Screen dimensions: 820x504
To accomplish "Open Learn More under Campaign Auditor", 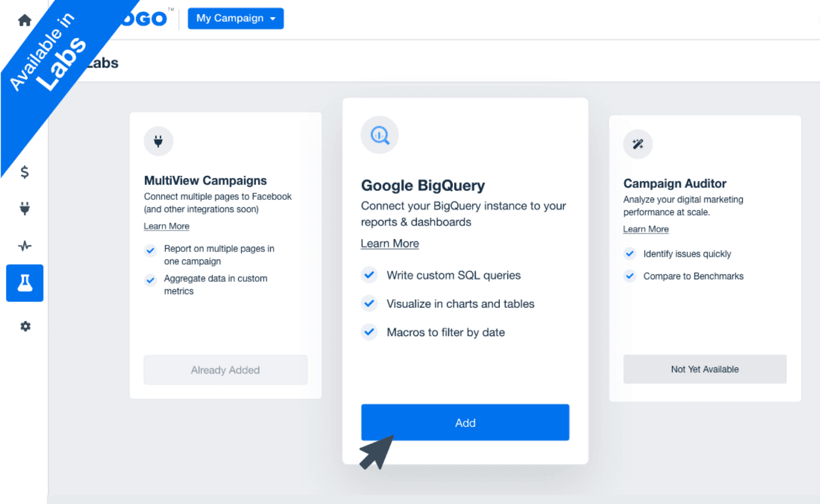I will [645, 229].
